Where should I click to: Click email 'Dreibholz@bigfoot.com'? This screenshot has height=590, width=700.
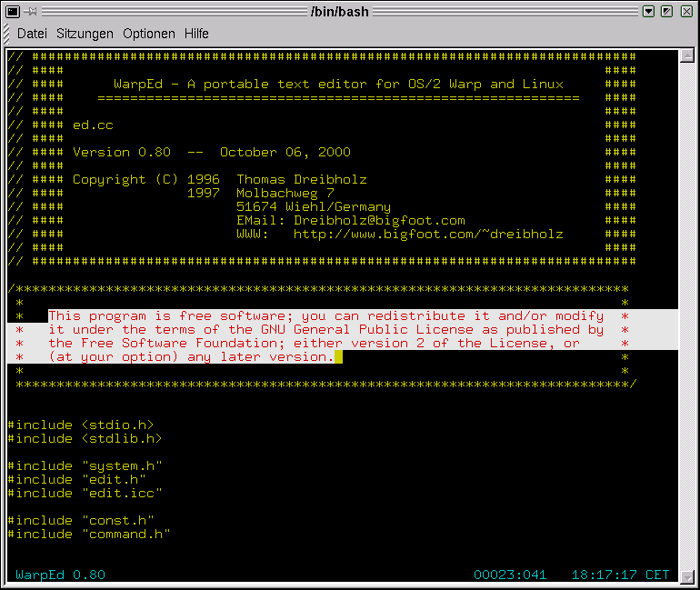click(379, 221)
